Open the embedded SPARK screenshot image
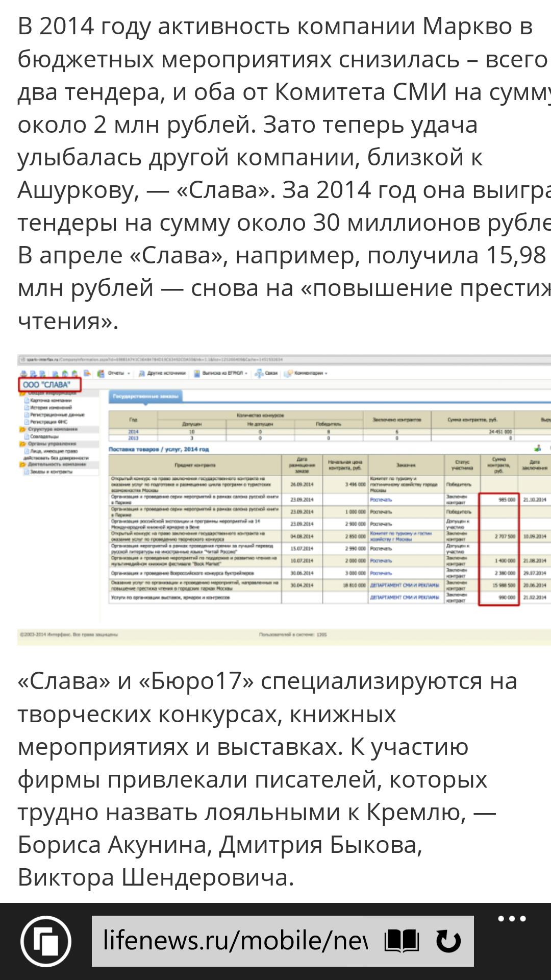 pos(284,500)
